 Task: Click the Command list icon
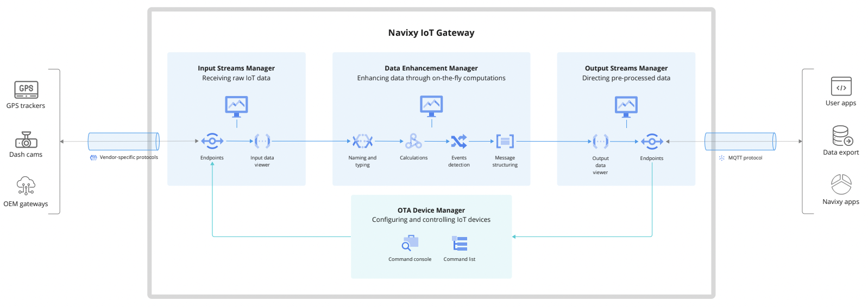pyautogui.click(x=460, y=244)
